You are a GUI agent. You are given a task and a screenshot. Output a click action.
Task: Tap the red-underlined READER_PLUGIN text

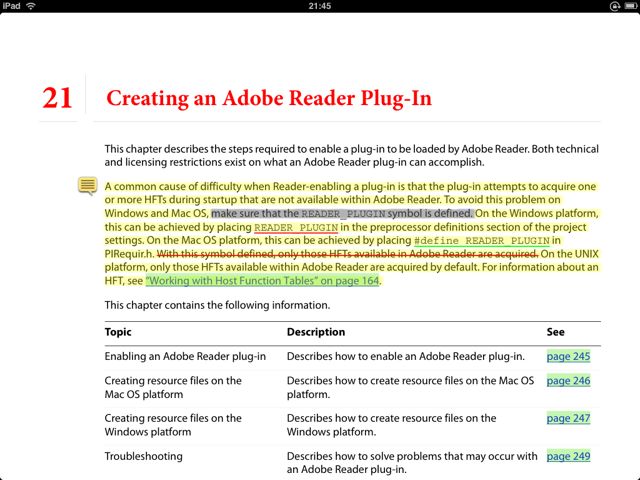click(296, 227)
